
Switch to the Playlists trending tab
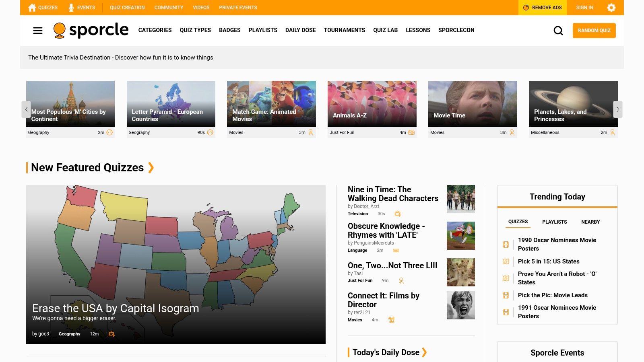point(554,222)
